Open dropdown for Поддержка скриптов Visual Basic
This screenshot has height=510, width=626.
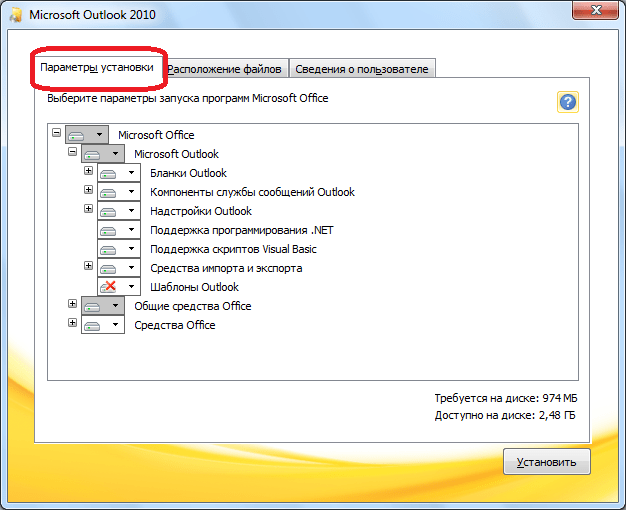119,249
